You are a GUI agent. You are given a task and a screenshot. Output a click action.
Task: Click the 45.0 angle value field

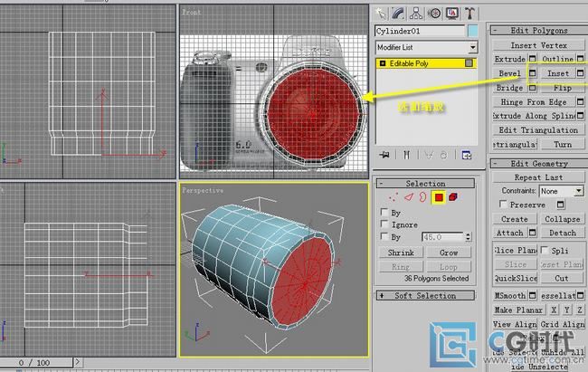click(x=443, y=237)
